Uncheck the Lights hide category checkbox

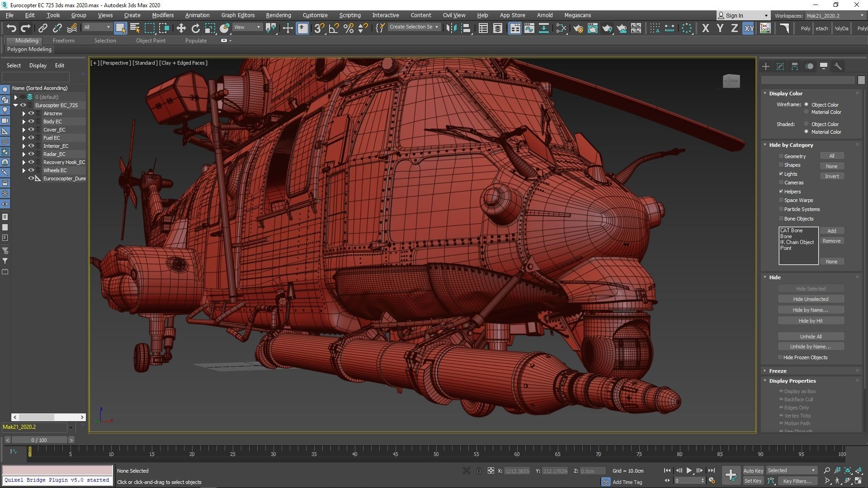click(781, 174)
